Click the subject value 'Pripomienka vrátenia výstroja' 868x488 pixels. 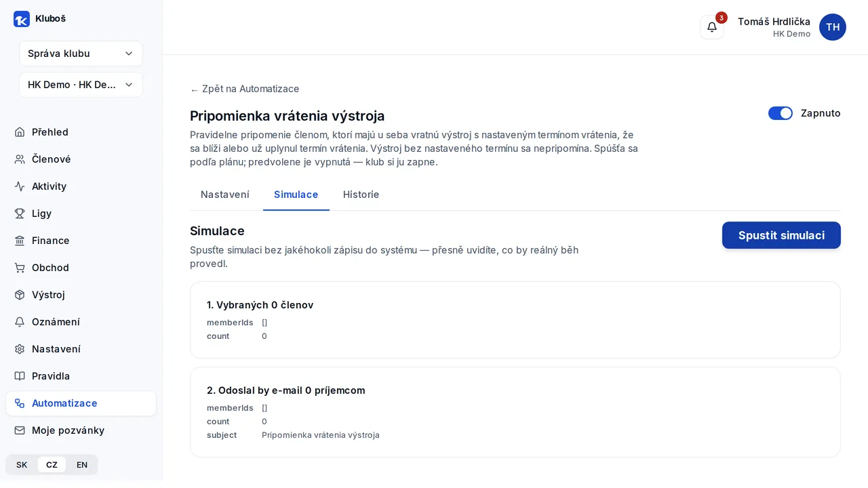(321, 435)
